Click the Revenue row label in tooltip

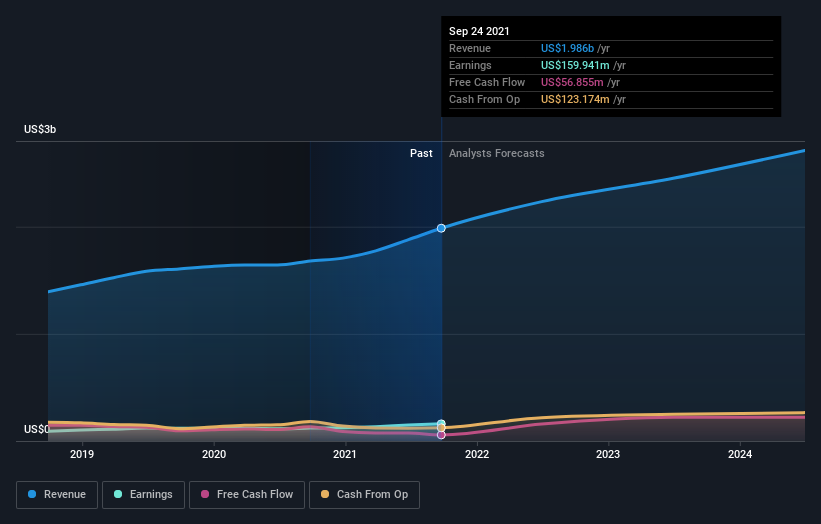click(470, 48)
